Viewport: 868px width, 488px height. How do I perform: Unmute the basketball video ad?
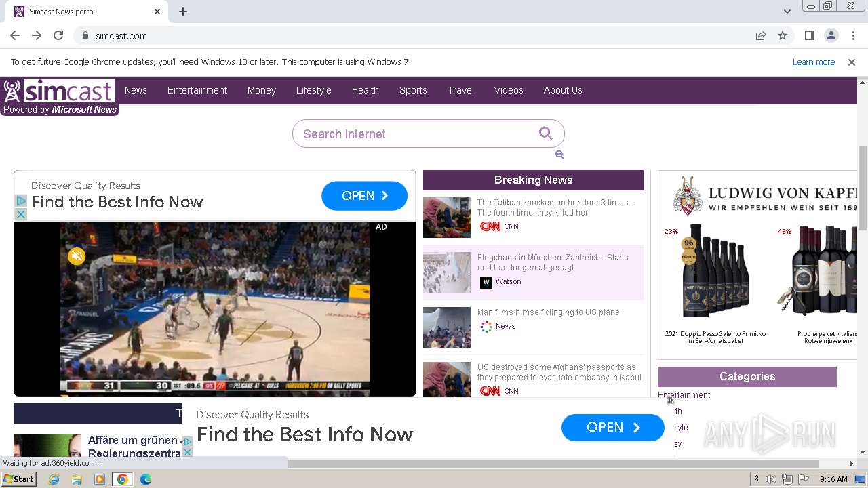pyautogui.click(x=77, y=256)
